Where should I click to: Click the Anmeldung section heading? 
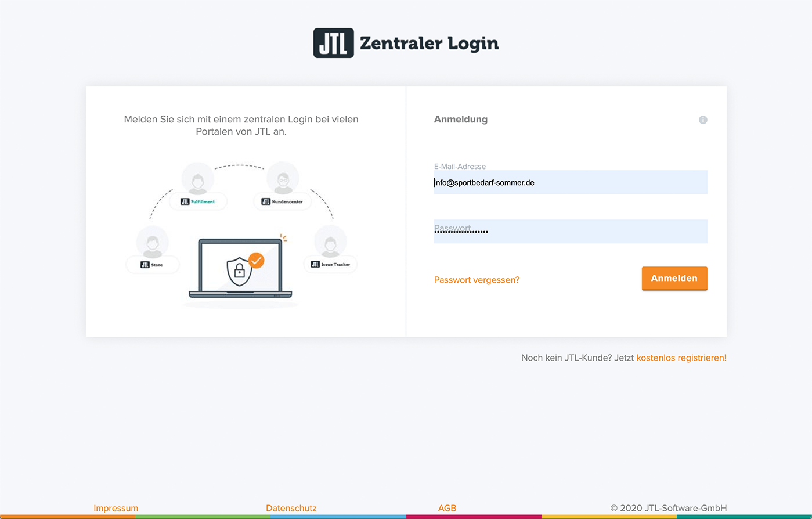460,119
